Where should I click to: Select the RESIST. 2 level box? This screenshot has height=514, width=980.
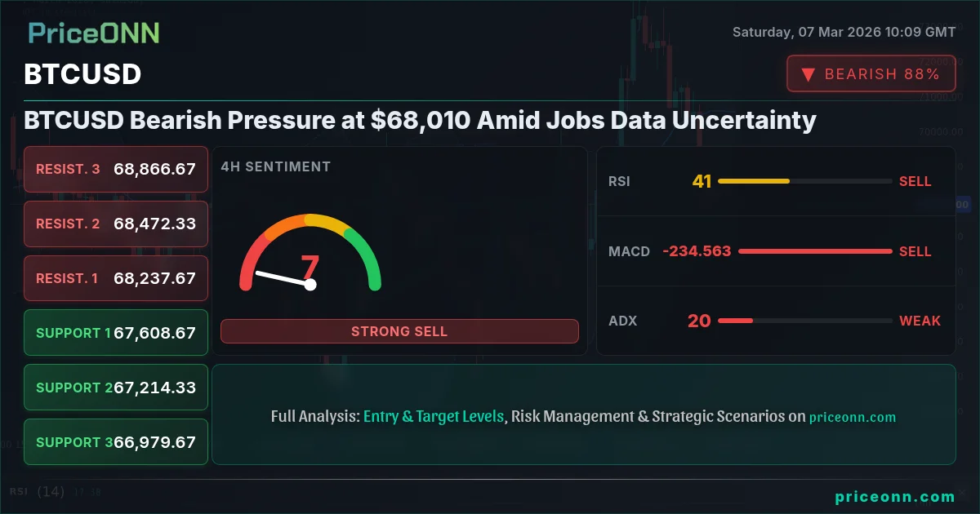pyautogui.click(x=116, y=224)
